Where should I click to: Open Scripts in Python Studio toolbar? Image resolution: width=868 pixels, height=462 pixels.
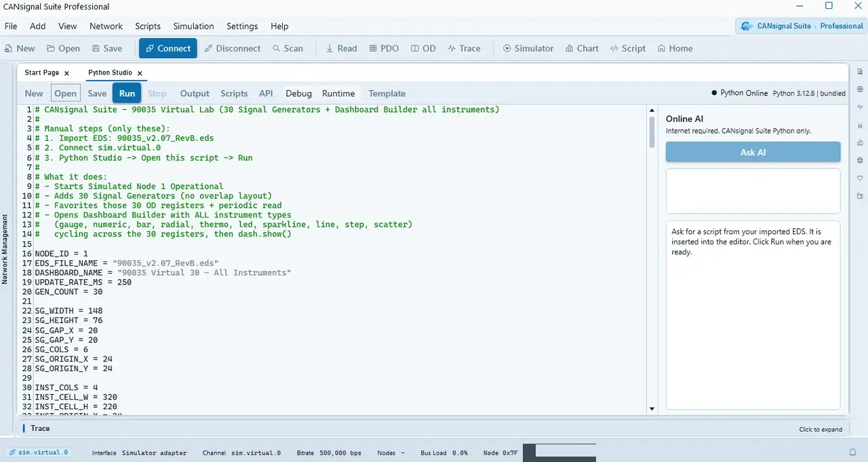tap(234, 93)
